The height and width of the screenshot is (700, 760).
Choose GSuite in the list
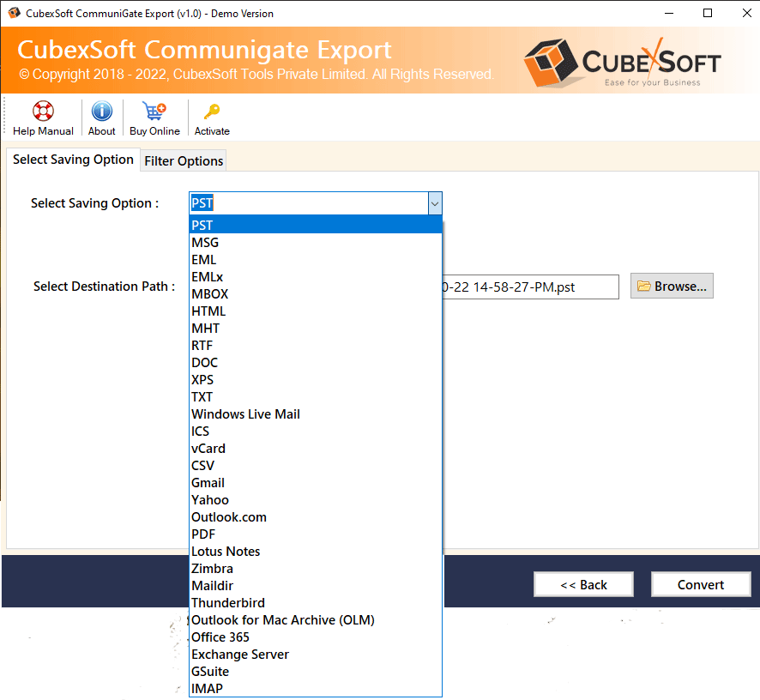[316, 672]
